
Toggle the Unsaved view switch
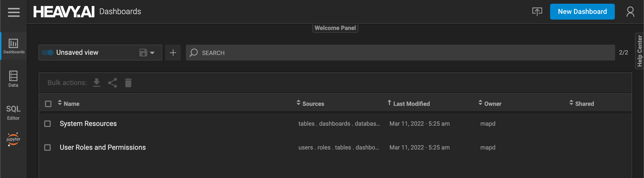pos(47,52)
